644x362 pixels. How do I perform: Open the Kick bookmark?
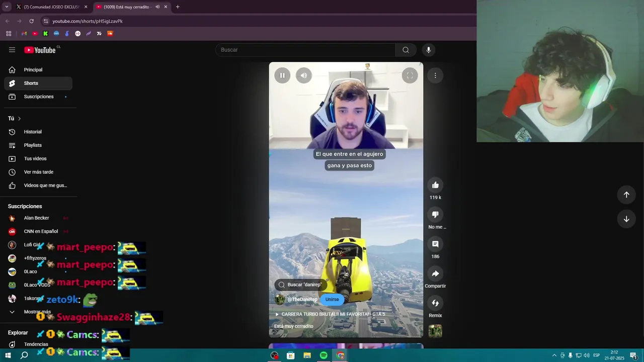tap(45, 34)
